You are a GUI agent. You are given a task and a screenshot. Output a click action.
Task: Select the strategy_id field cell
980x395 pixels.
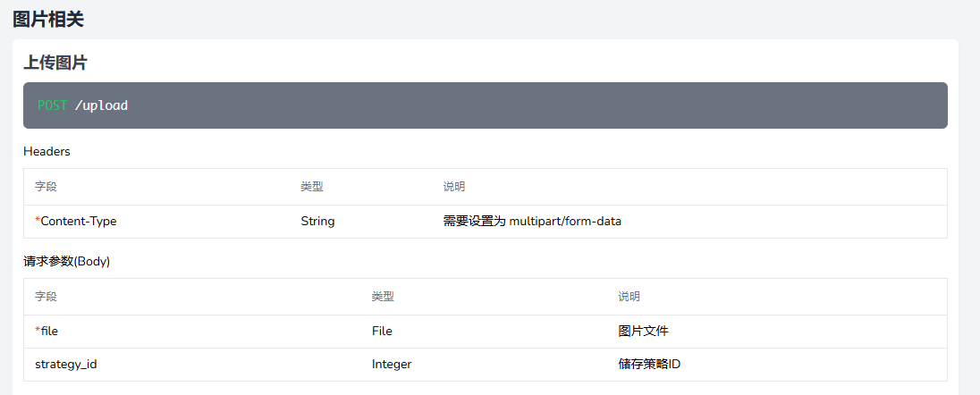click(x=65, y=364)
